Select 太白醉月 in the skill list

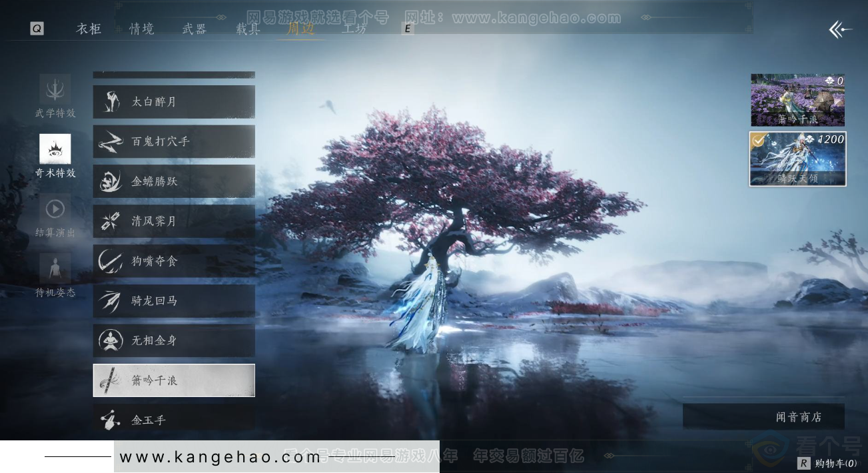pyautogui.click(x=174, y=102)
